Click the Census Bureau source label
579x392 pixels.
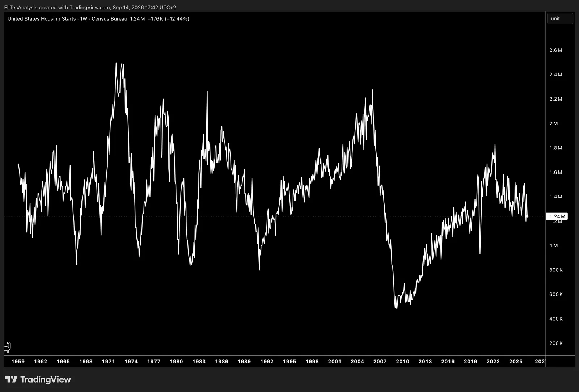(x=109, y=19)
